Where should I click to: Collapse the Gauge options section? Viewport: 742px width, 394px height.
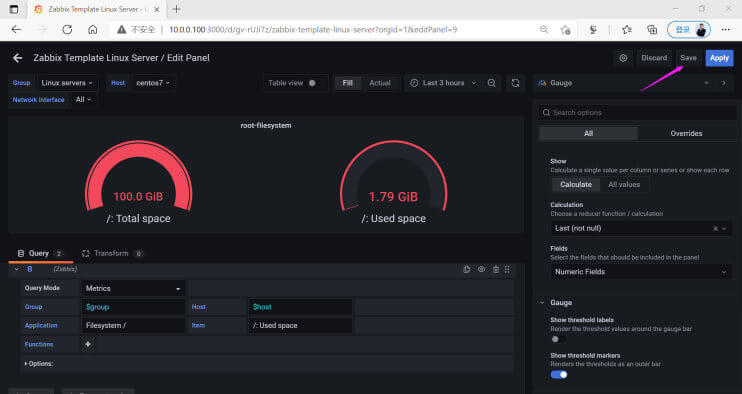pyautogui.click(x=542, y=303)
